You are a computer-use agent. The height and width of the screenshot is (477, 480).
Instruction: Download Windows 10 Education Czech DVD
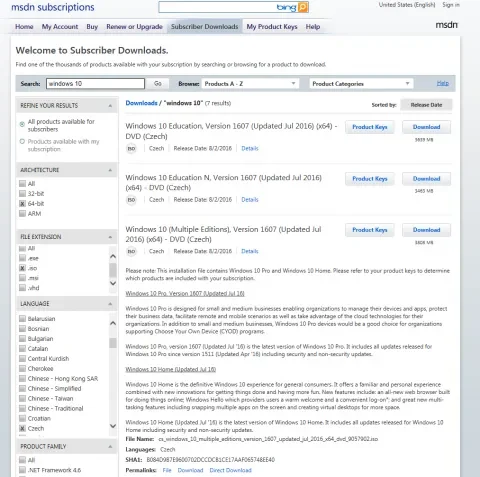coord(426,127)
